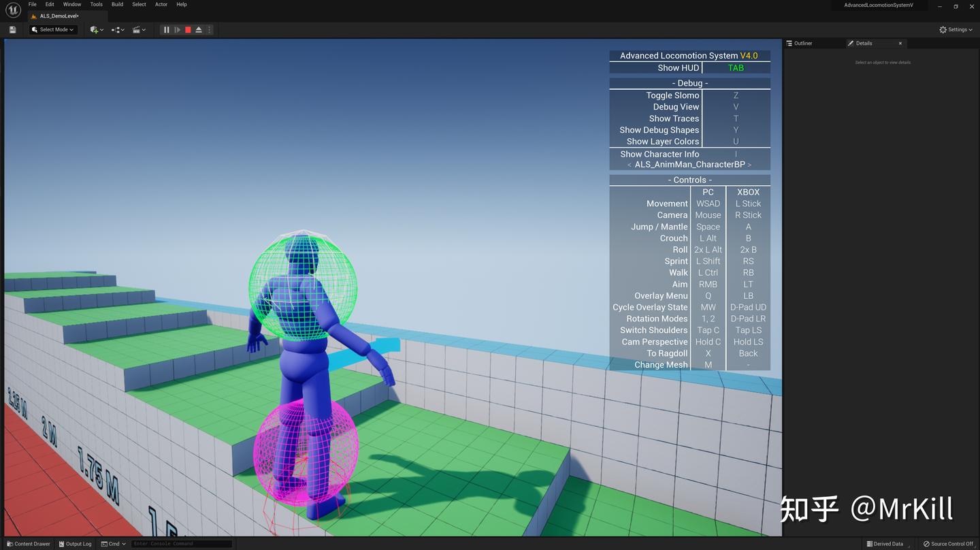The height and width of the screenshot is (550, 980).
Task: Open the File menu
Action: click(32, 4)
